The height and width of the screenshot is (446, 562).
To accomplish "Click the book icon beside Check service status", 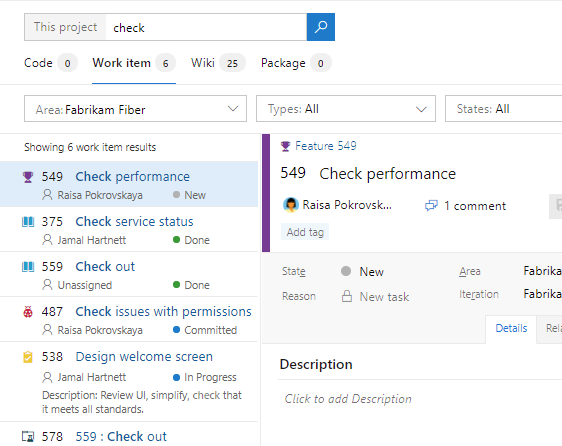I will point(28,222).
